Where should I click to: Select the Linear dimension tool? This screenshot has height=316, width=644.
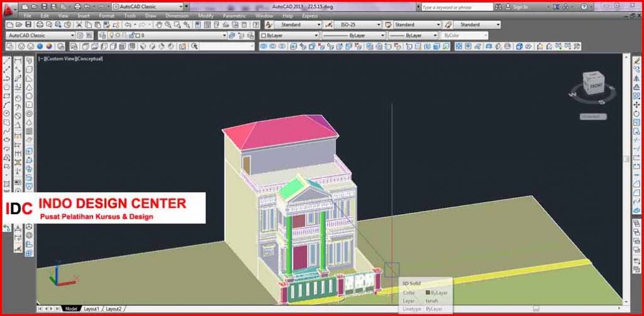pos(18,62)
